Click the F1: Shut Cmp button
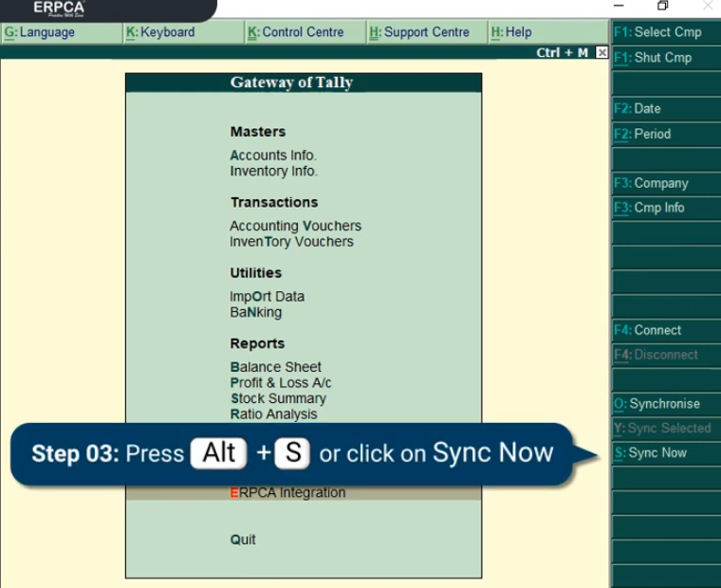This screenshot has height=588, width=721. tap(666, 58)
